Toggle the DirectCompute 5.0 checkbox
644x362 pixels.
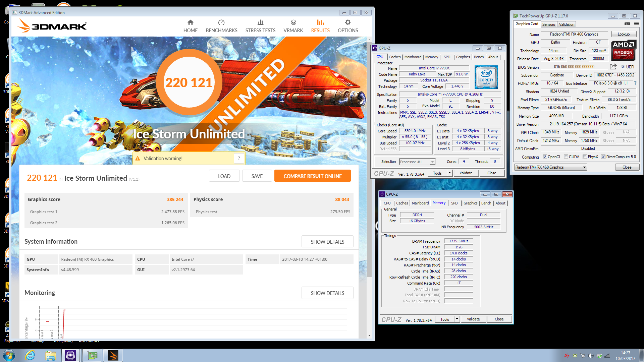pos(603,157)
